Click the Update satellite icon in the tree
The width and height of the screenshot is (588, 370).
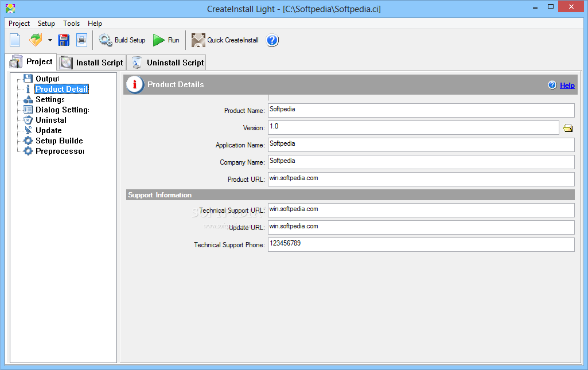[28, 130]
